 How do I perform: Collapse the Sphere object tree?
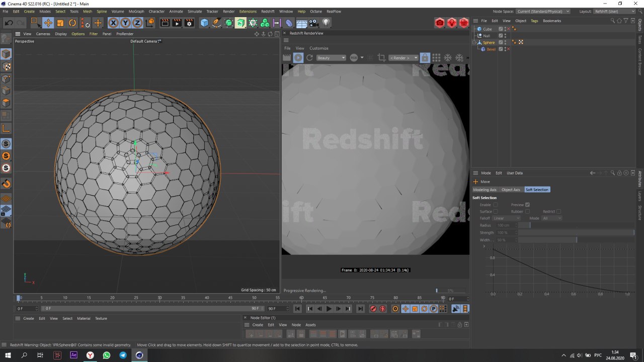click(474, 43)
